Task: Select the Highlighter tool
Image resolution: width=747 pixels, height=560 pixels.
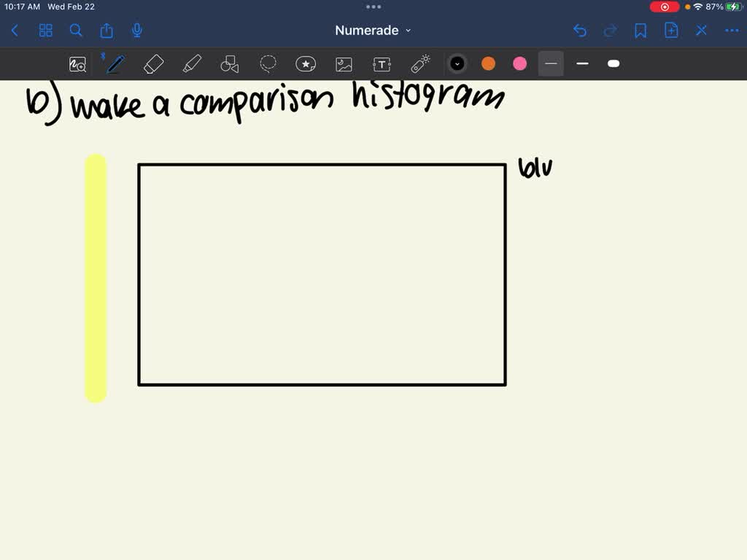Action: click(192, 64)
